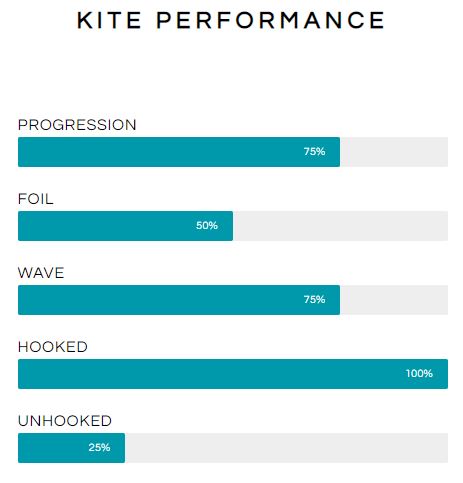Click the grey unfilled part of Progression bar

[x=394, y=152]
